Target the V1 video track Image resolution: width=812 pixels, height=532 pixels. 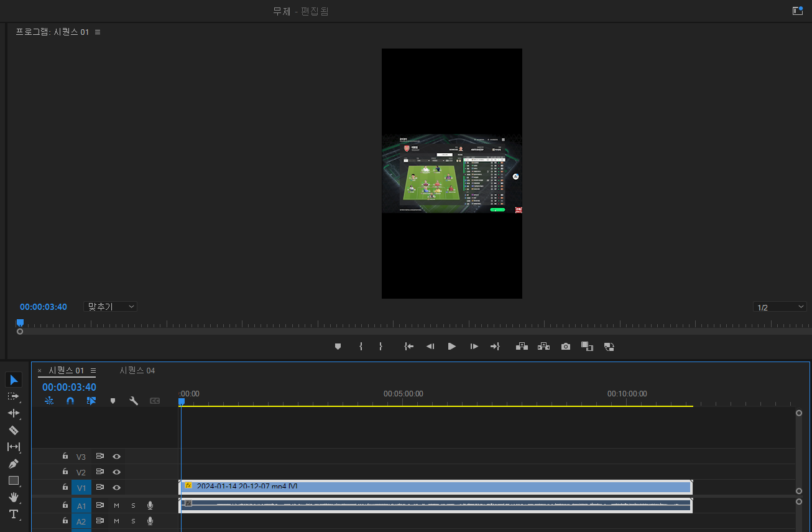tap(81, 488)
